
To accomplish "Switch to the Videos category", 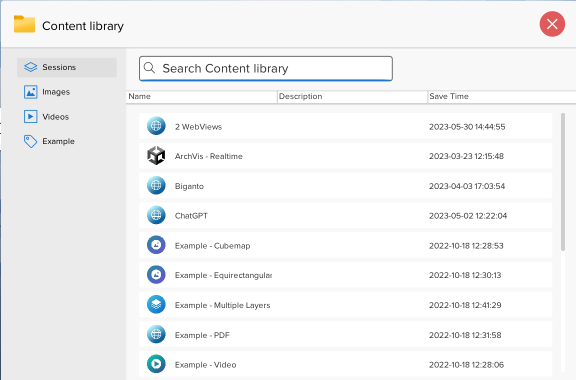I will click(x=67, y=116).
